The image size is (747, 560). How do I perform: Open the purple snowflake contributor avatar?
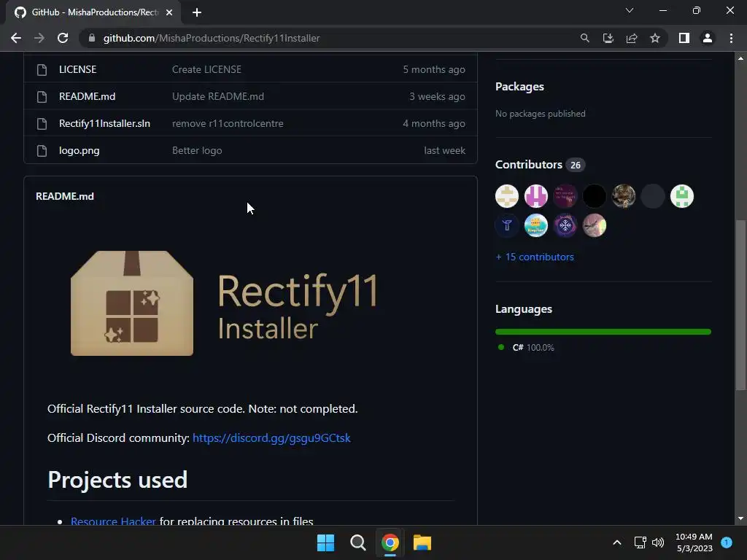click(565, 225)
